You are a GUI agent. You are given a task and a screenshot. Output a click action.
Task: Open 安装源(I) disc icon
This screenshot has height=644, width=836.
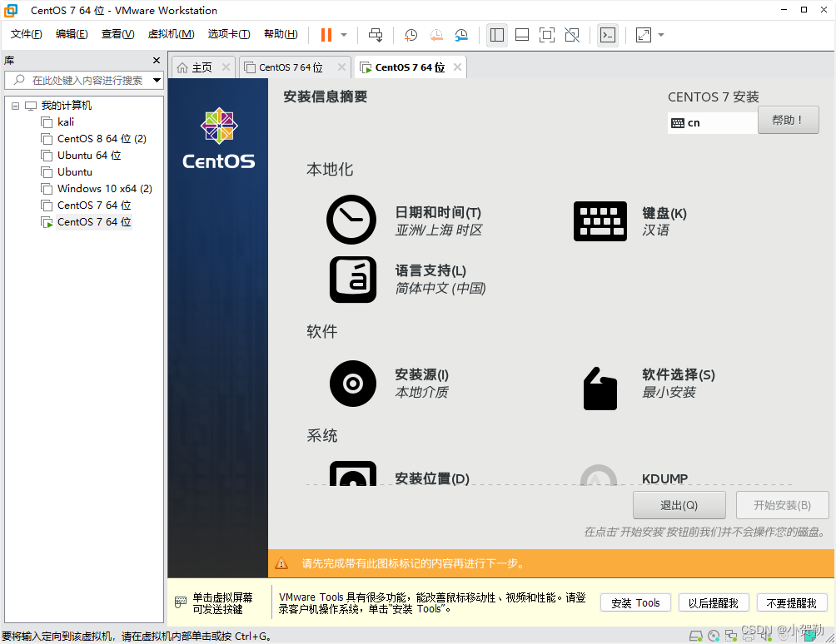(352, 384)
